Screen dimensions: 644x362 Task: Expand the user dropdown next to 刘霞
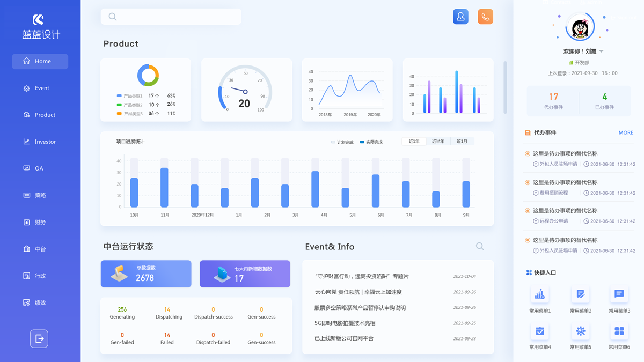tap(601, 51)
